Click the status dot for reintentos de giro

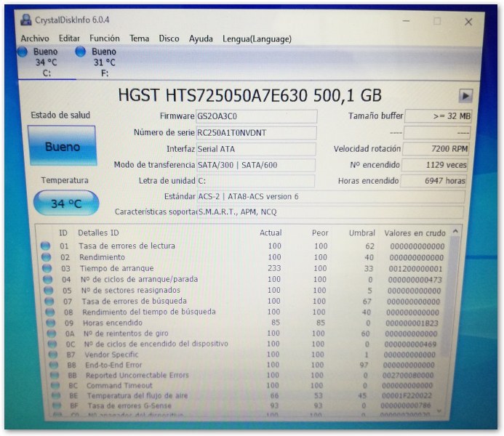coord(52,334)
